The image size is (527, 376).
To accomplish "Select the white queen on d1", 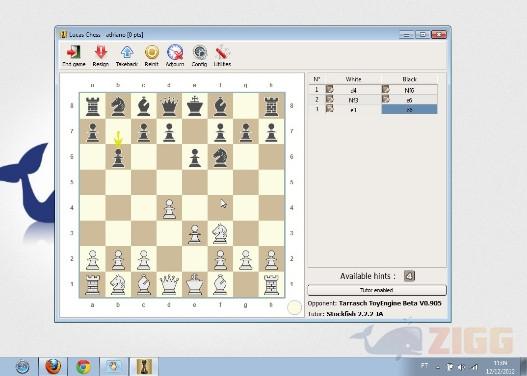I will tap(169, 285).
